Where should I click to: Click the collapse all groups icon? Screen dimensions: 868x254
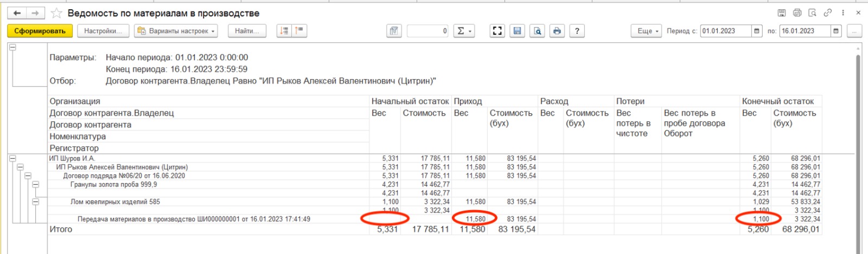[x=299, y=31]
